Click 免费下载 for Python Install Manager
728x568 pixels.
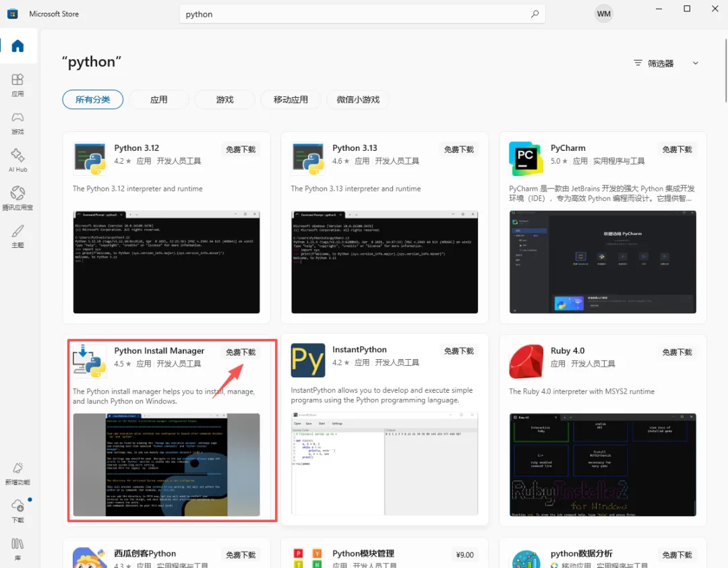(x=241, y=352)
